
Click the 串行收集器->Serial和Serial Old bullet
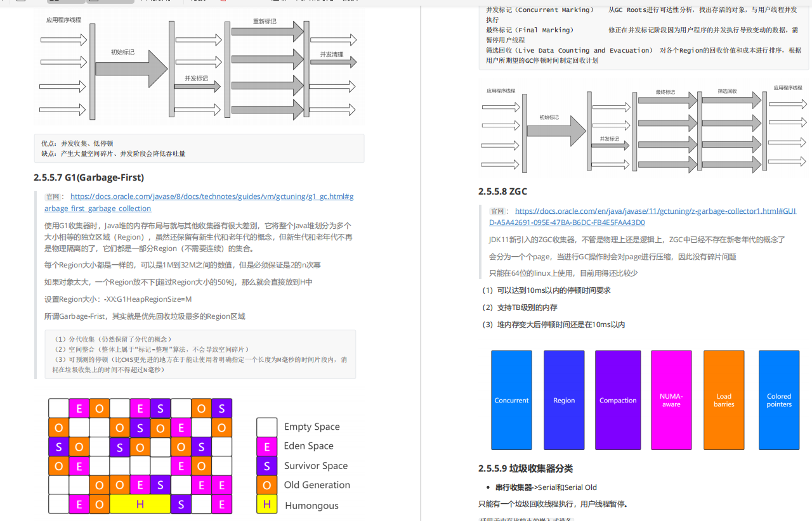[546, 487]
